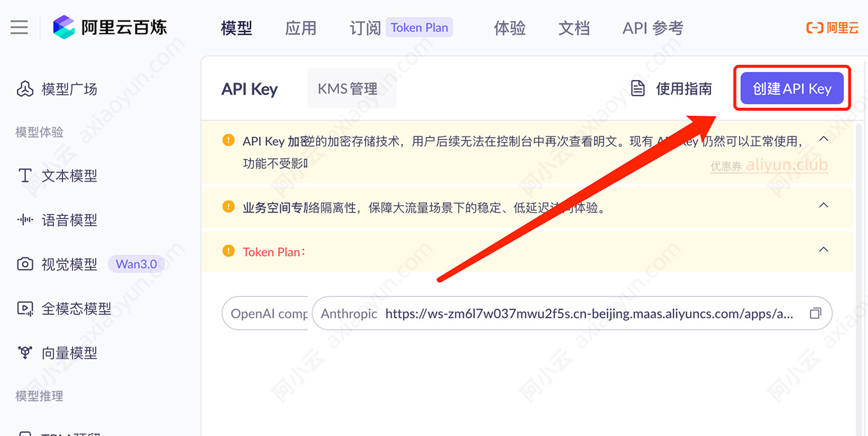Switch to the KMS 管理 tab

[352, 89]
